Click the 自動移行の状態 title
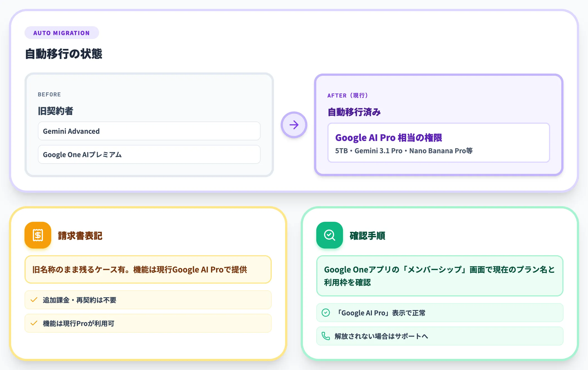 click(64, 54)
